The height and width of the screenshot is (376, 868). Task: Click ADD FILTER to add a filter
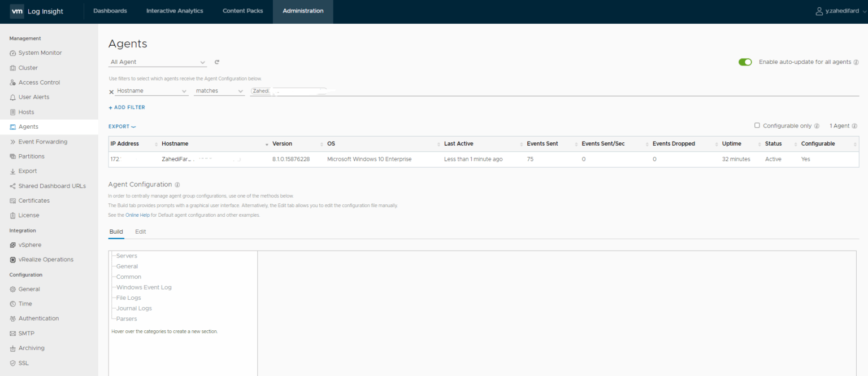[x=127, y=107]
